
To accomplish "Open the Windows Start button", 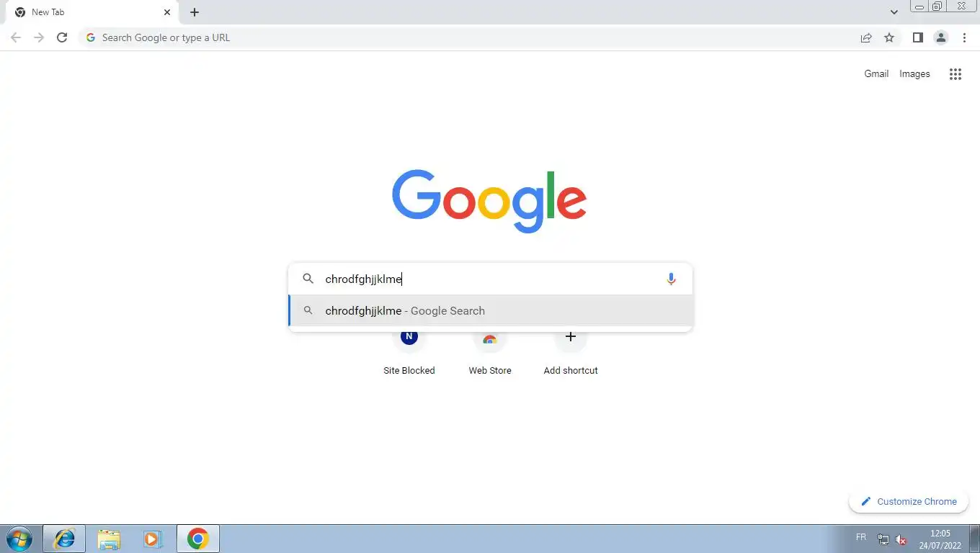I will click(19, 539).
